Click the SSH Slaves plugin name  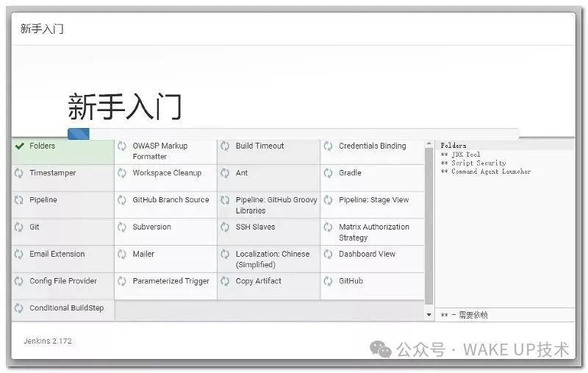pos(255,227)
